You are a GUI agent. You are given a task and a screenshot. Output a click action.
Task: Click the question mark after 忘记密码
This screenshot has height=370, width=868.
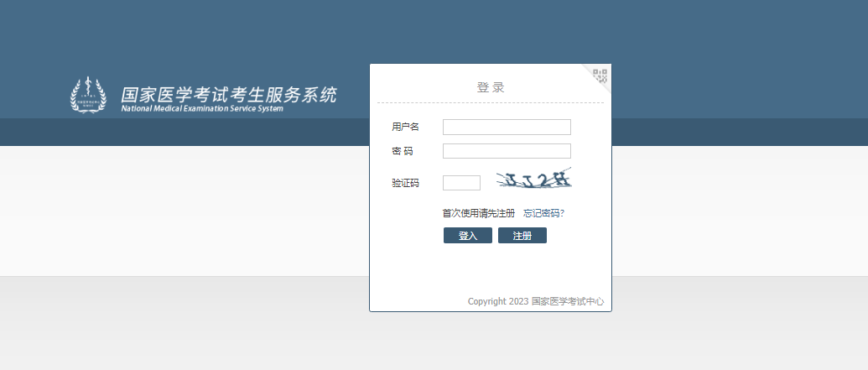tap(562, 213)
